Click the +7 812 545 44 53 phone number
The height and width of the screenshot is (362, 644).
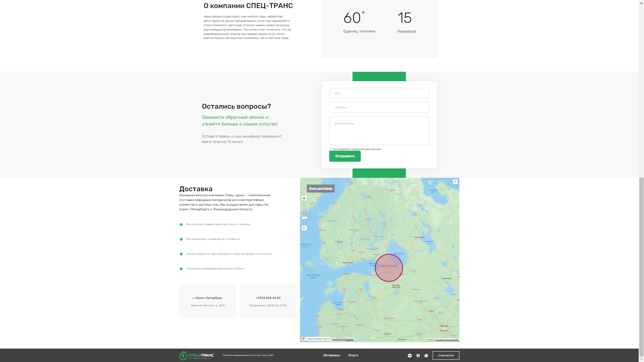tap(268, 298)
